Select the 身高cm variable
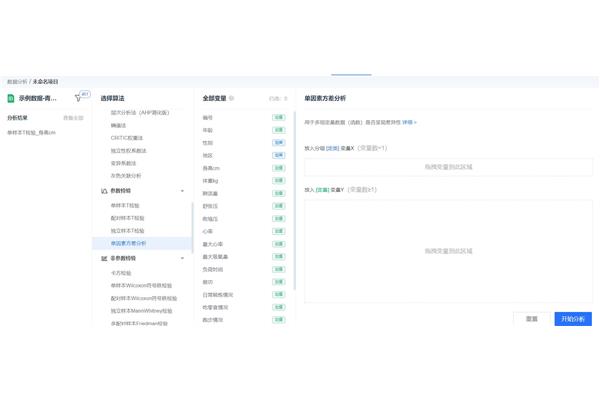The height and width of the screenshot is (400, 600). [211, 168]
